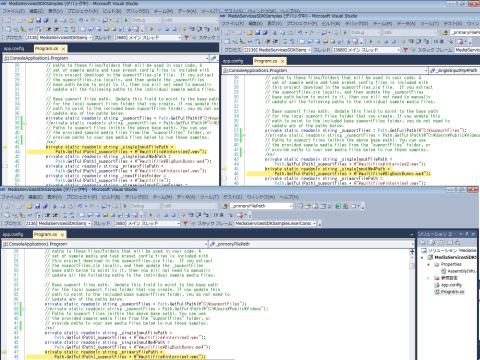Close the Solution Explorer panel
Viewport: 480px width, 360px height.
[x=473, y=234]
